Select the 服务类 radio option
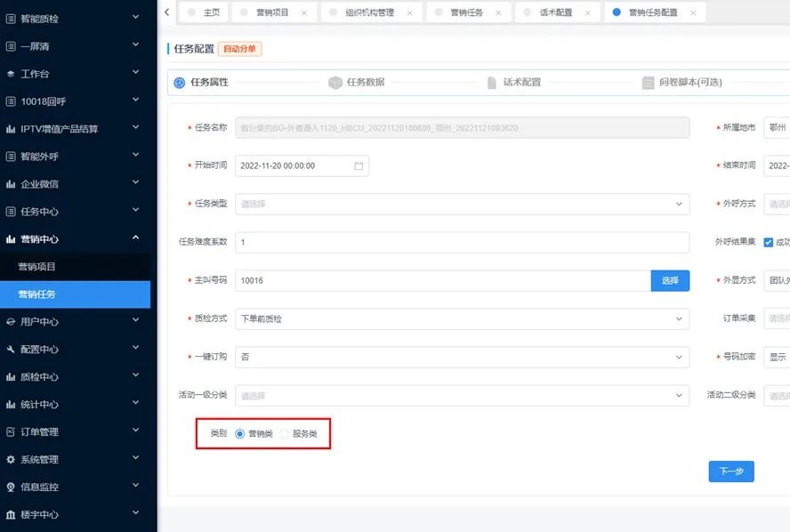 click(x=285, y=434)
